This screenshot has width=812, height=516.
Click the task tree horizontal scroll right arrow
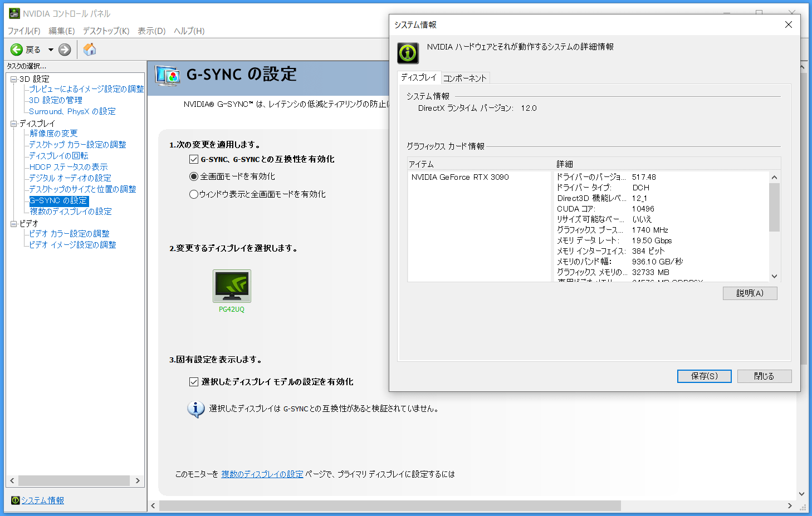pyautogui.click(x=138, y=480)
